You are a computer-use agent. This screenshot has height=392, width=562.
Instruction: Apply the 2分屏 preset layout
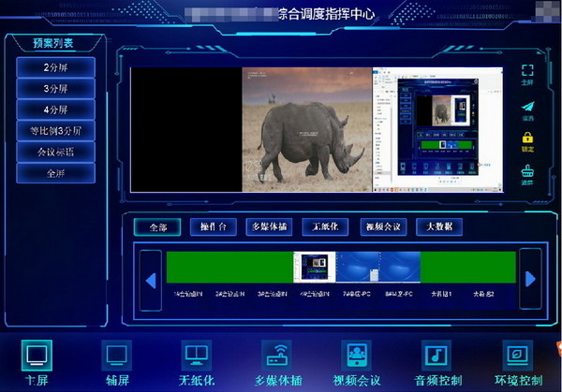pos(55,67)
